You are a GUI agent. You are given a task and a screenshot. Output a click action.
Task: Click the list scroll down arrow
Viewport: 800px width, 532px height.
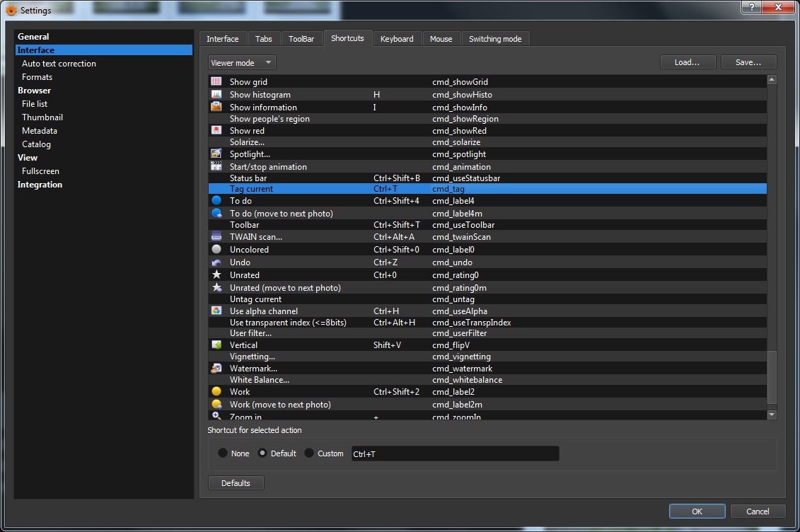click(772, 415)
